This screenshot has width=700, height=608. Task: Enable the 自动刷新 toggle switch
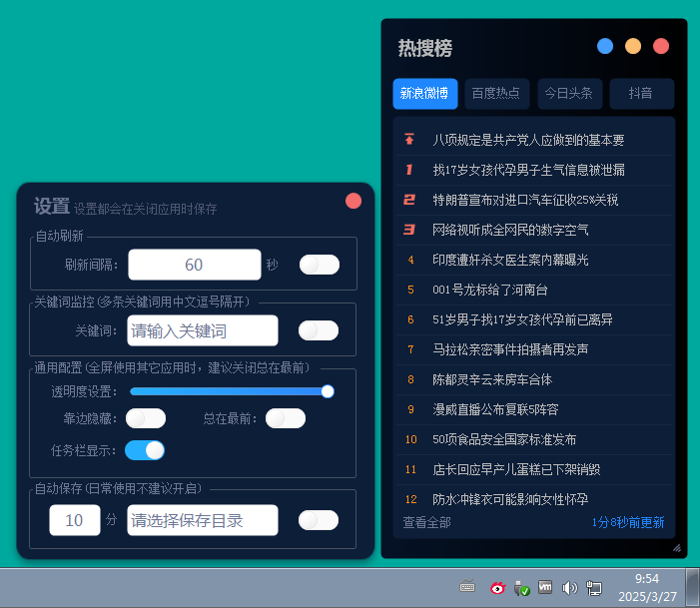coord(320,265)
